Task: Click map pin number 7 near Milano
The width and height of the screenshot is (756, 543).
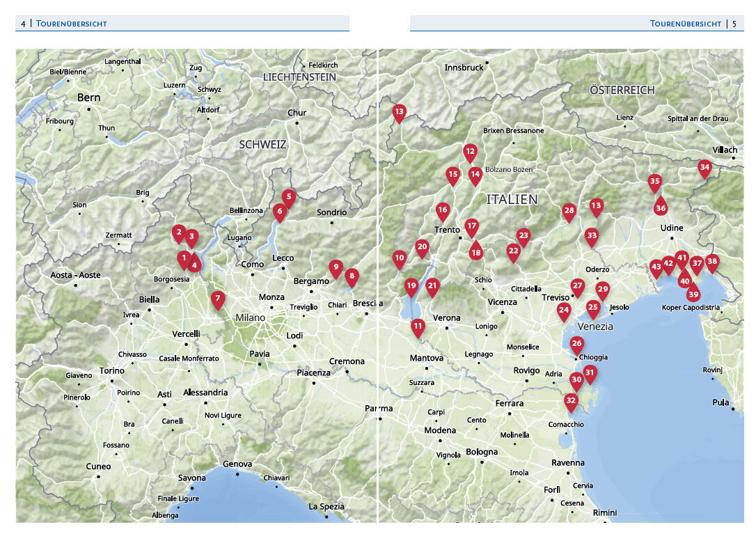Action: [218, 299]
